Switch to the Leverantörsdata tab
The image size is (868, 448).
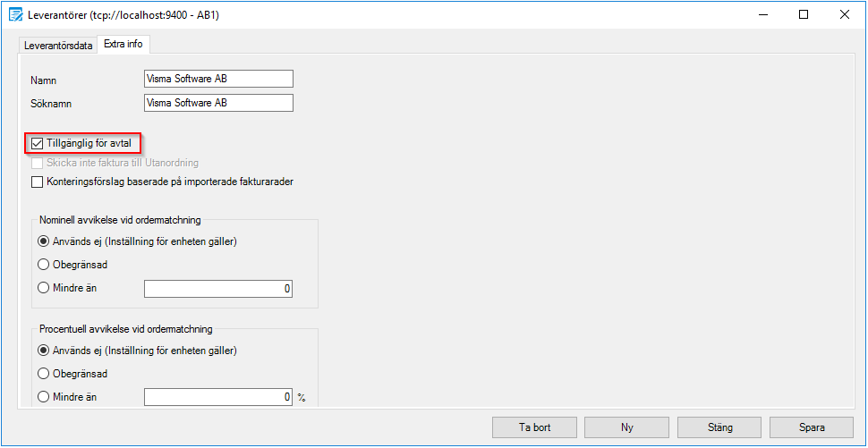point(58,46)
